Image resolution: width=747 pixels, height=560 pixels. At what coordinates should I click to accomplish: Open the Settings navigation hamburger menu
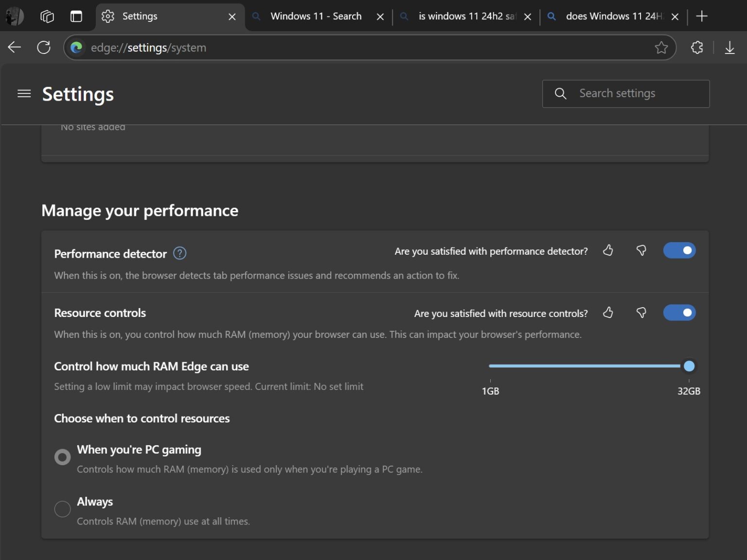[24, 93]
